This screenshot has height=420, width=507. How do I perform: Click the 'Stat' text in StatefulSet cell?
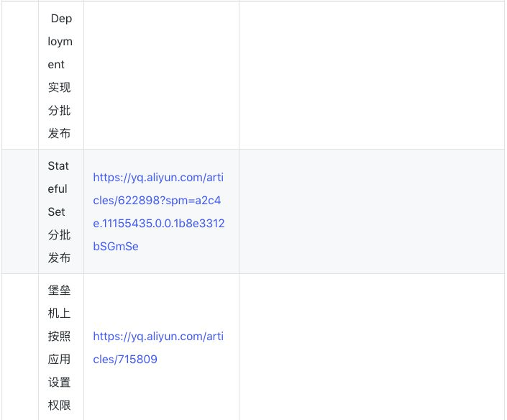[x=58, y=166]
